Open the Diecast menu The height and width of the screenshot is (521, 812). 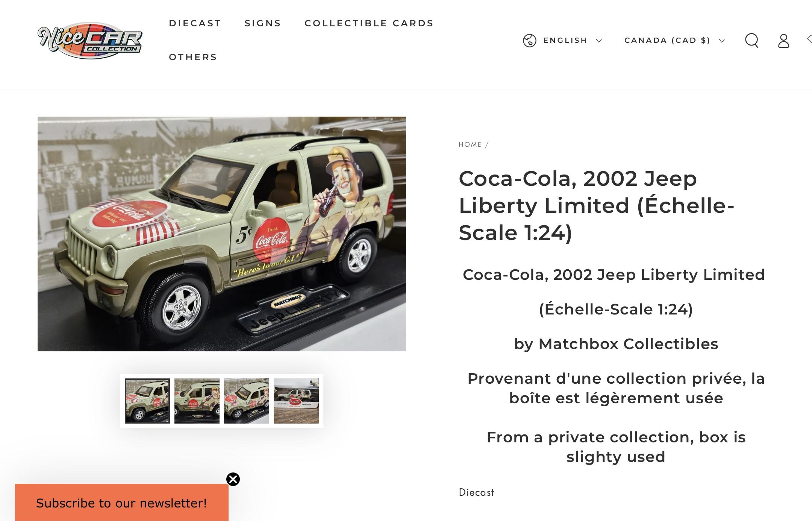[x=195, y=23]
